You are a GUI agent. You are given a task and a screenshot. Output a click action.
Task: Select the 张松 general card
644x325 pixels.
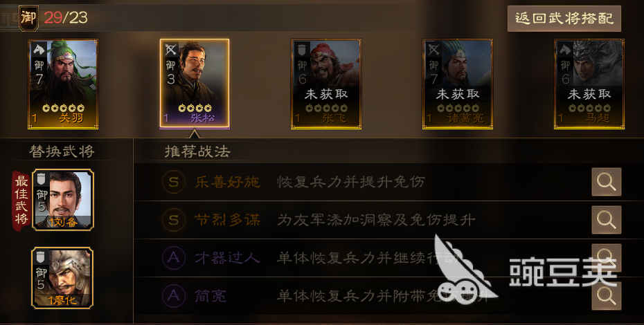tap(195, 84)
